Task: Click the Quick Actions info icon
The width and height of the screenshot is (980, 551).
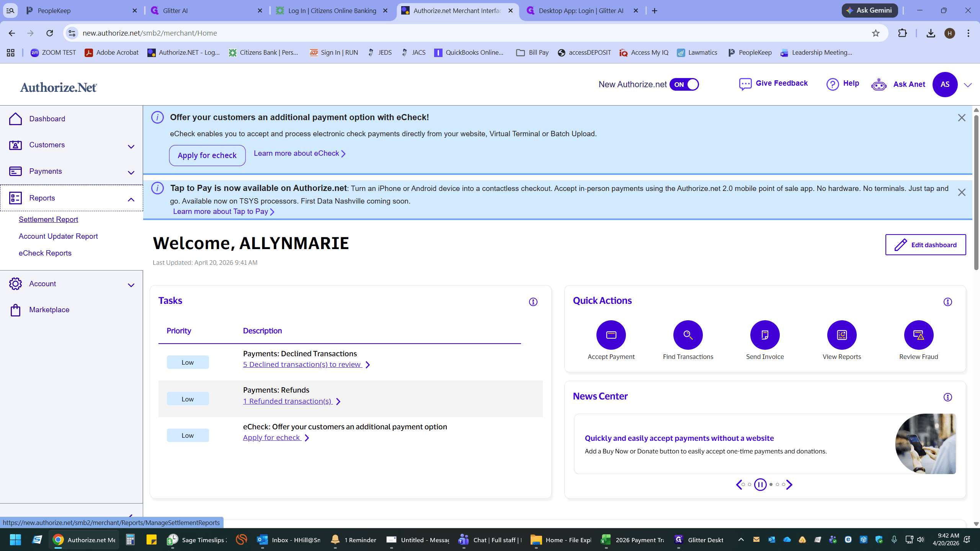Action: coord(948,302)
